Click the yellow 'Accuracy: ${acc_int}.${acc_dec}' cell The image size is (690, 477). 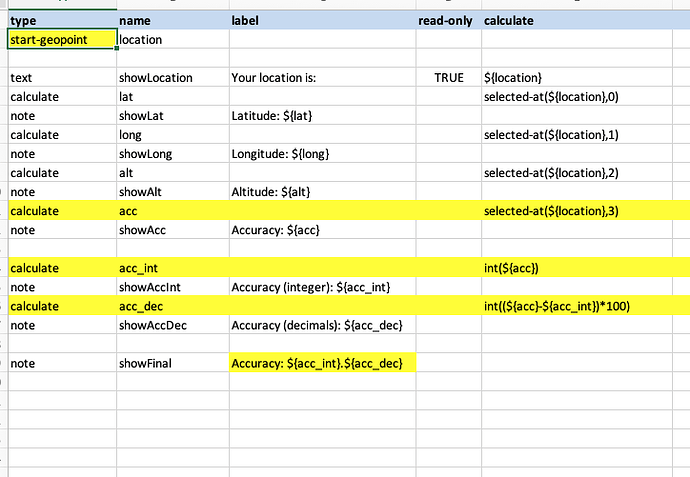coord(320,363)
